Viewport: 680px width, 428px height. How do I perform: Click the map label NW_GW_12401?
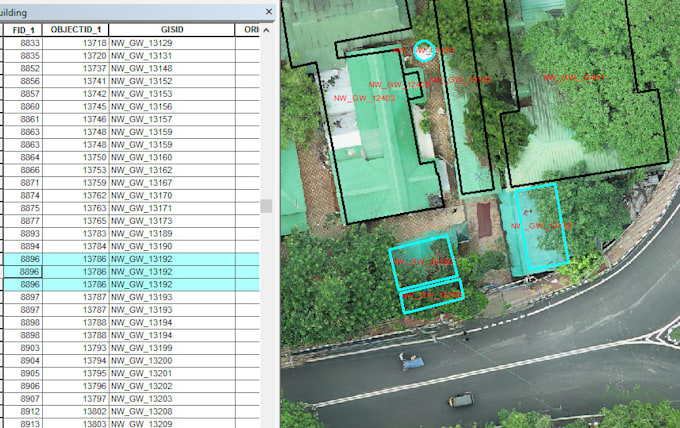point(574,78)
